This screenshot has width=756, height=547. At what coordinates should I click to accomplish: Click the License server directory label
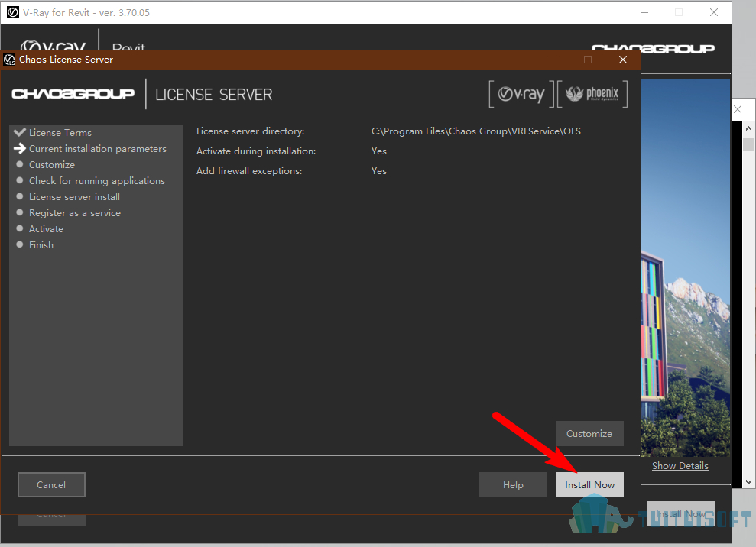pos(250,131)
